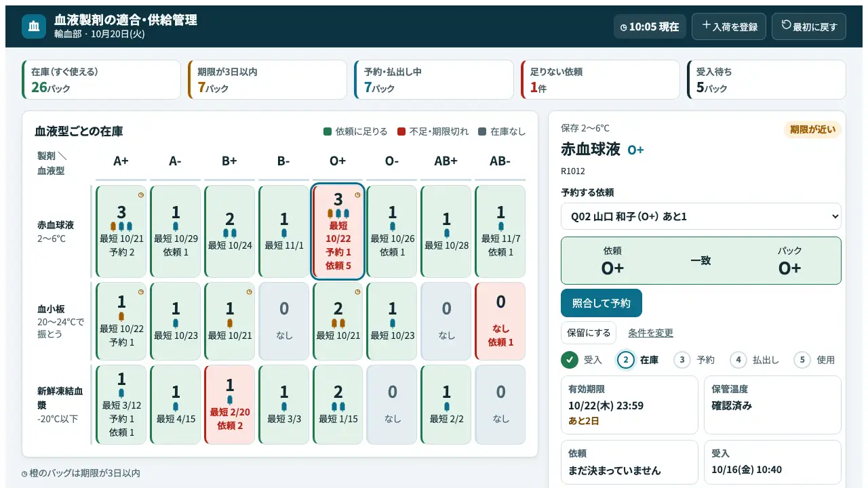Select the 赤血球液 O+ inventory cell
Screen dimensions: 868x488
pyautogui.click(x=338, y=231)
